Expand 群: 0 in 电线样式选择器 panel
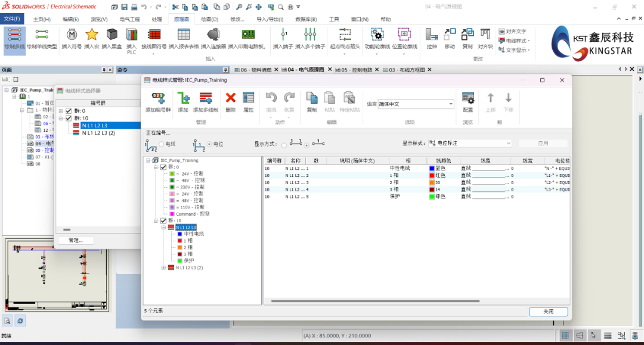 coord(61,111)
